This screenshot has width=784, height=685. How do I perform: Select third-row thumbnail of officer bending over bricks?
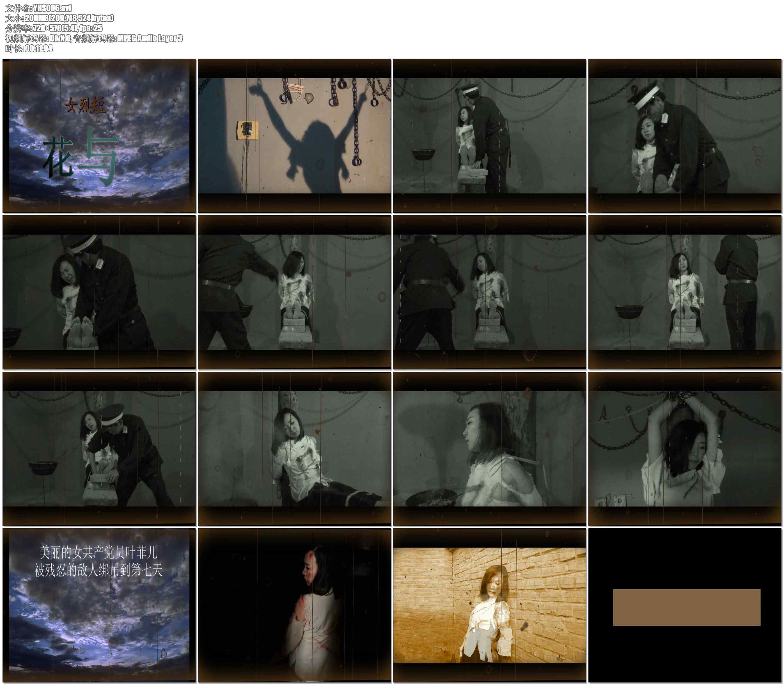(99, 449)
